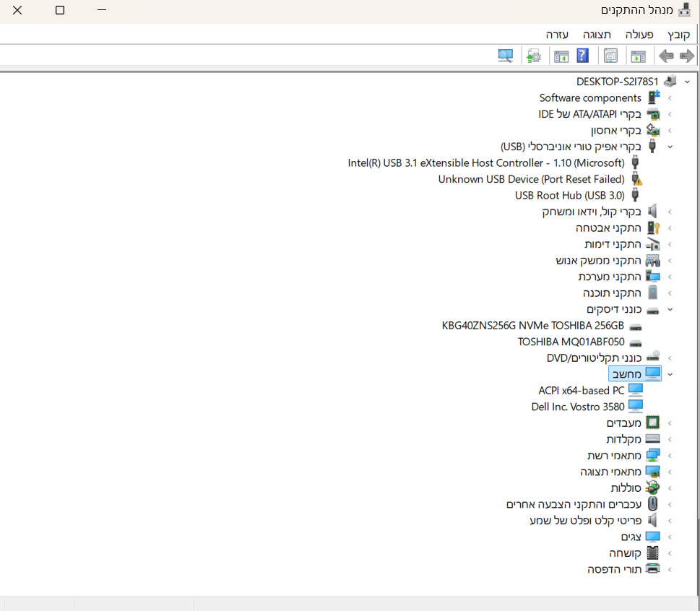This screenshot has height=611, width=700.
Task: Expand the התקני דימות category
Action: pos(670,244)
